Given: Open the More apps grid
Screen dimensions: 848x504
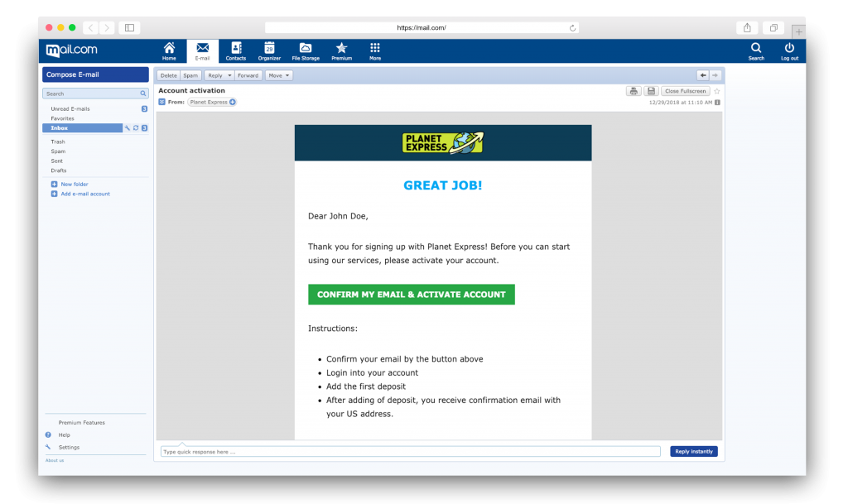Looking at the screenshot, I should pyautogui.click(x=375, y=51).
